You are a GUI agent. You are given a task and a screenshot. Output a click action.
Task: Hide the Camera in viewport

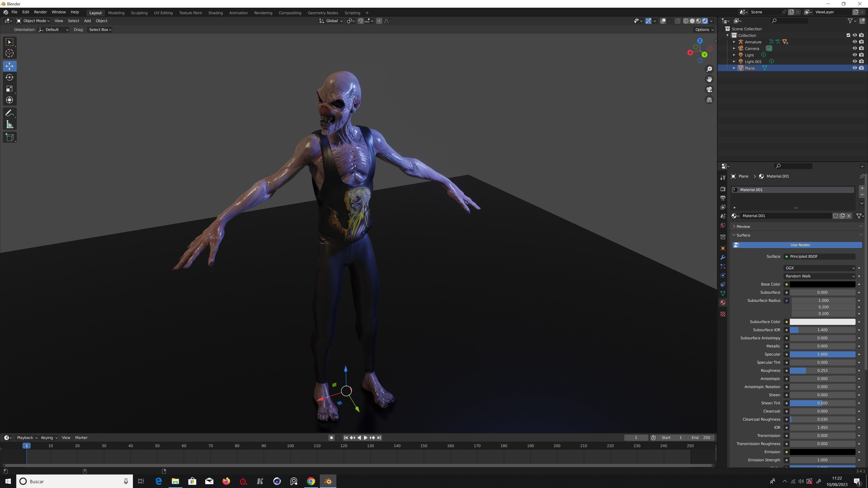click(855, 49)
